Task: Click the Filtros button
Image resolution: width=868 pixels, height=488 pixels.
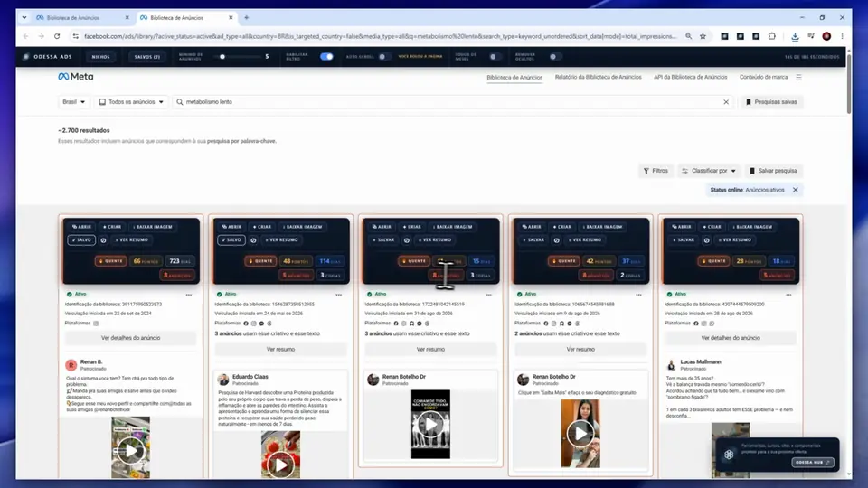Action: (656, 171)
